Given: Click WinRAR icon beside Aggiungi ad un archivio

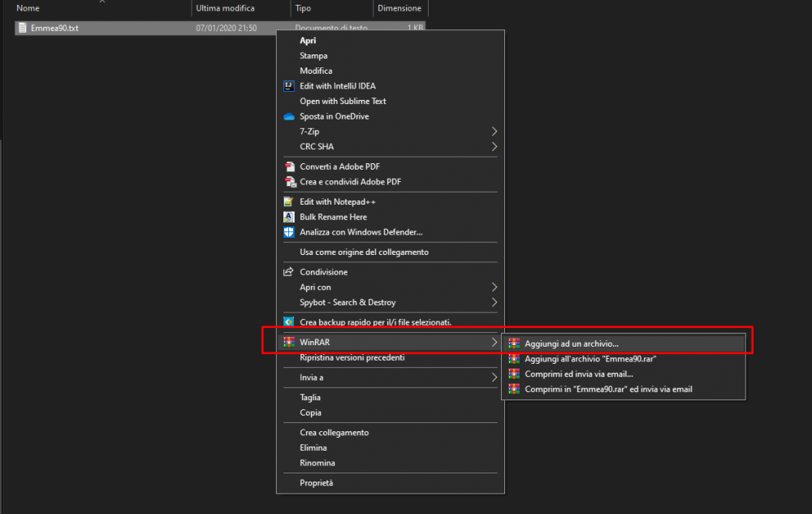Looking at the screenshot, I should (x=514, y=343).
